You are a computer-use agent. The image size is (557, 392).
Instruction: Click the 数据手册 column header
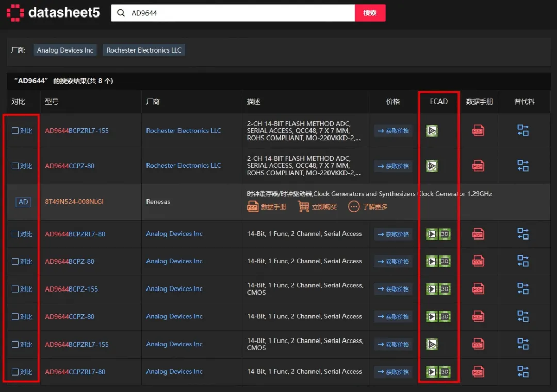pyautogui.click(x=479, y=102)
